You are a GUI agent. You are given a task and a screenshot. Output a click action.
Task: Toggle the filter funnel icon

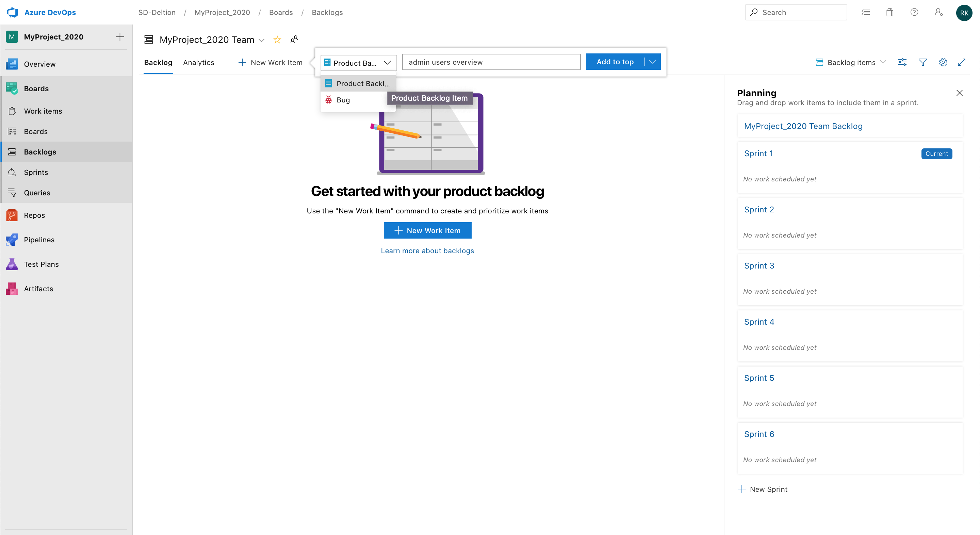point(922,62)
